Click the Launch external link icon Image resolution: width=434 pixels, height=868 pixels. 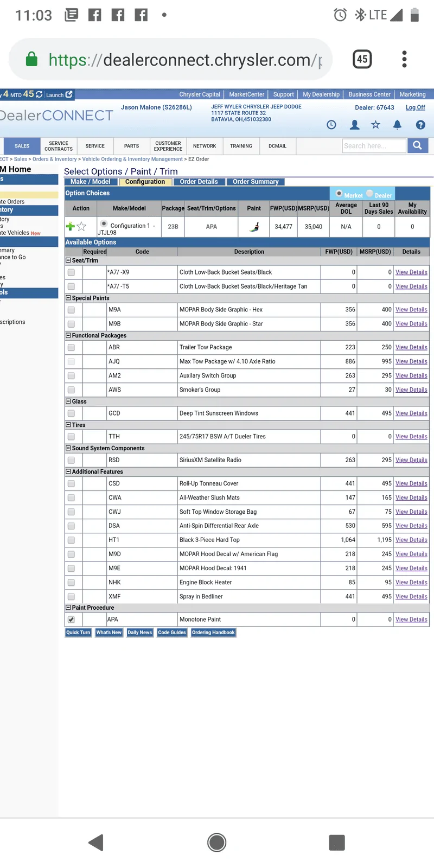[x=69, y=94]
